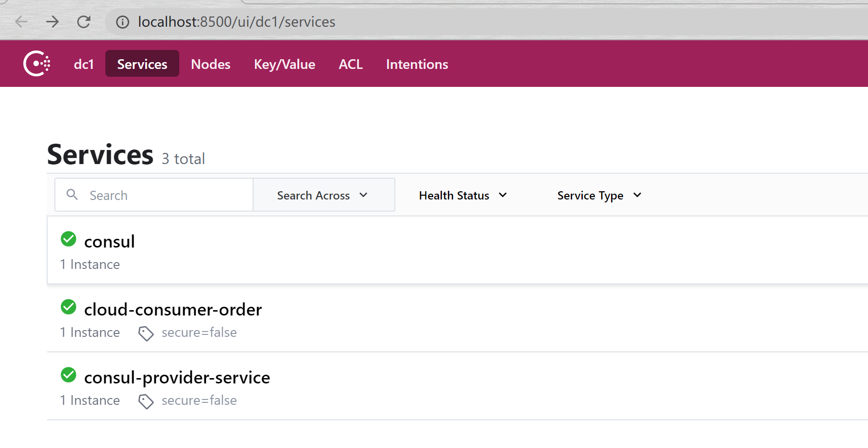Click the green check icon for cloud-consumer-order
Image resolution: width=868 pixels, height=448 pixels.
(68, 307)
